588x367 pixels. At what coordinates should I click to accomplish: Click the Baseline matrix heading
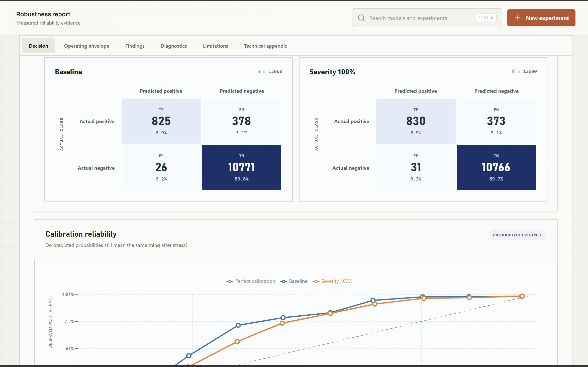pyautogui.click(x=68, y=72)
